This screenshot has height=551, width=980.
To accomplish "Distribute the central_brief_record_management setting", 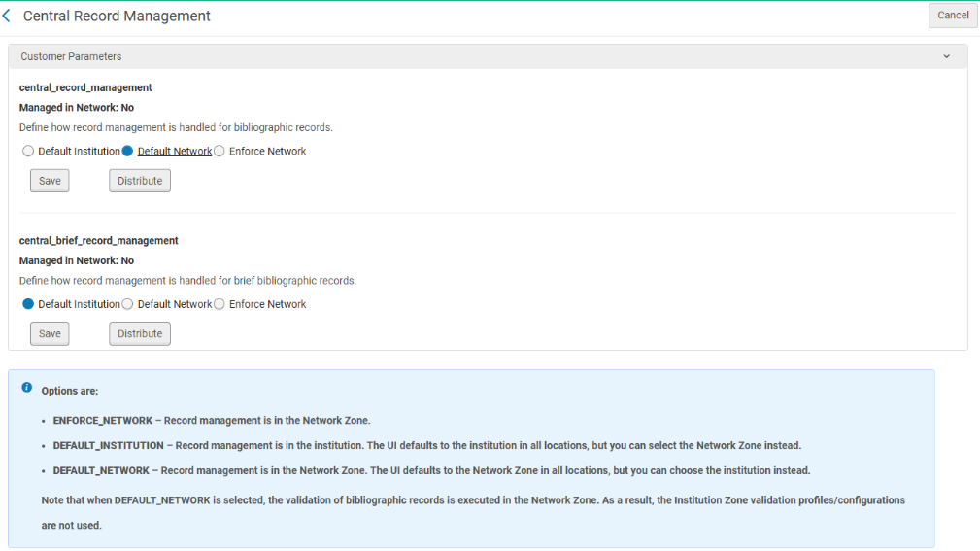I will (x=140, y=334).
